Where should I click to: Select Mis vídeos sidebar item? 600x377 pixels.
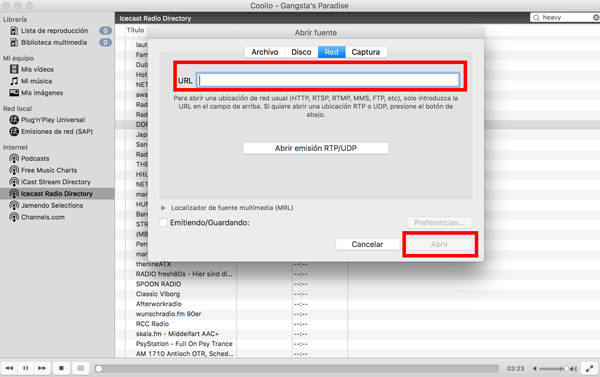(37, 69)
